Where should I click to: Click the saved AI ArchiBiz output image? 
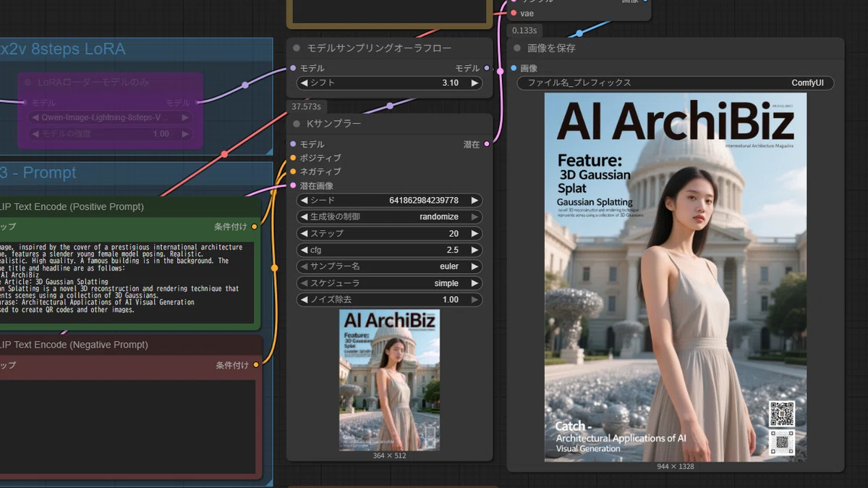676,277
